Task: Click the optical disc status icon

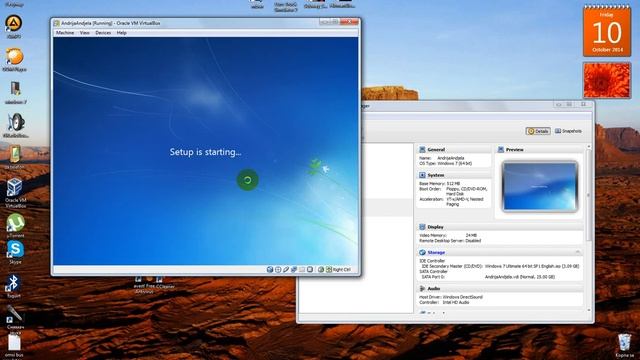Action: pyautogui.click(x=278, y=269)
